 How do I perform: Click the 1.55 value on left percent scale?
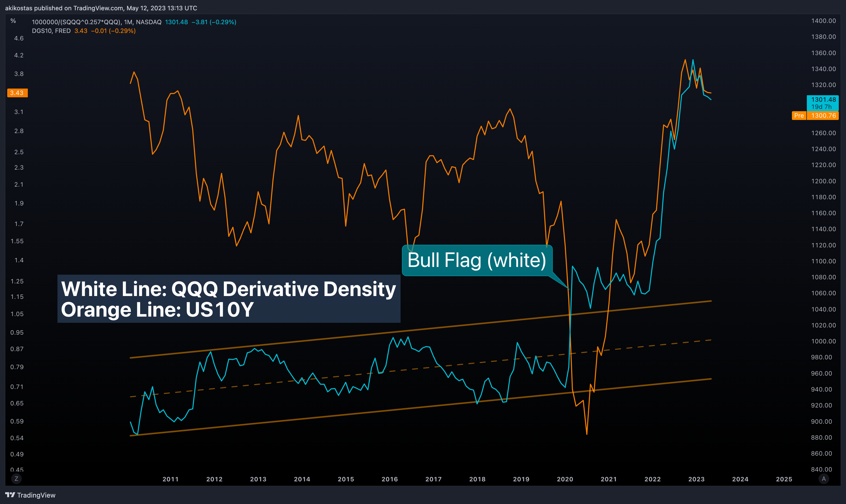coord(17,241)
